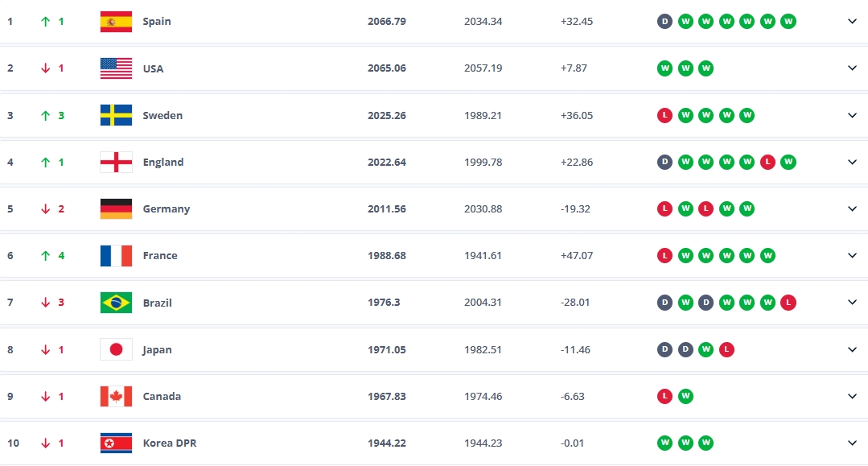
Task: Click Japan's red loss result badge
Action: pyautogui.click(x=726, y=349)
